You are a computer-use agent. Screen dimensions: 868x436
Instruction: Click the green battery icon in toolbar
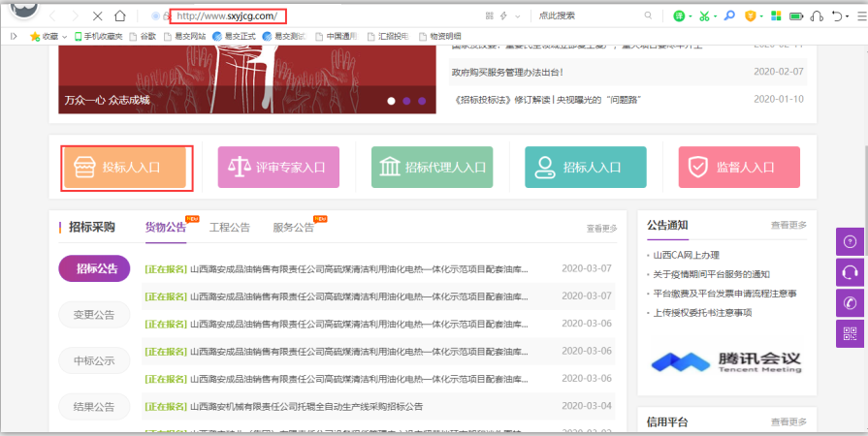tap(796, 16)
